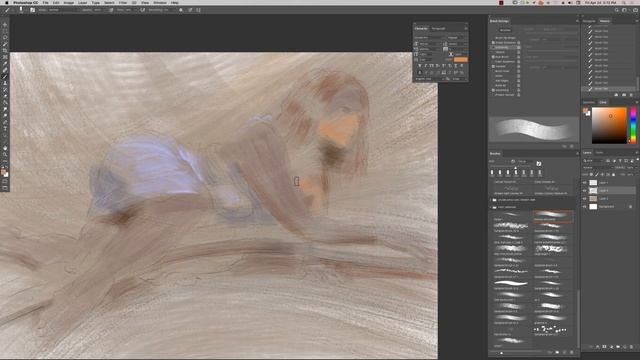Open font style dropdown in Character panel
Viewport: 640px width, 360px height.
[x=457, y=38]
